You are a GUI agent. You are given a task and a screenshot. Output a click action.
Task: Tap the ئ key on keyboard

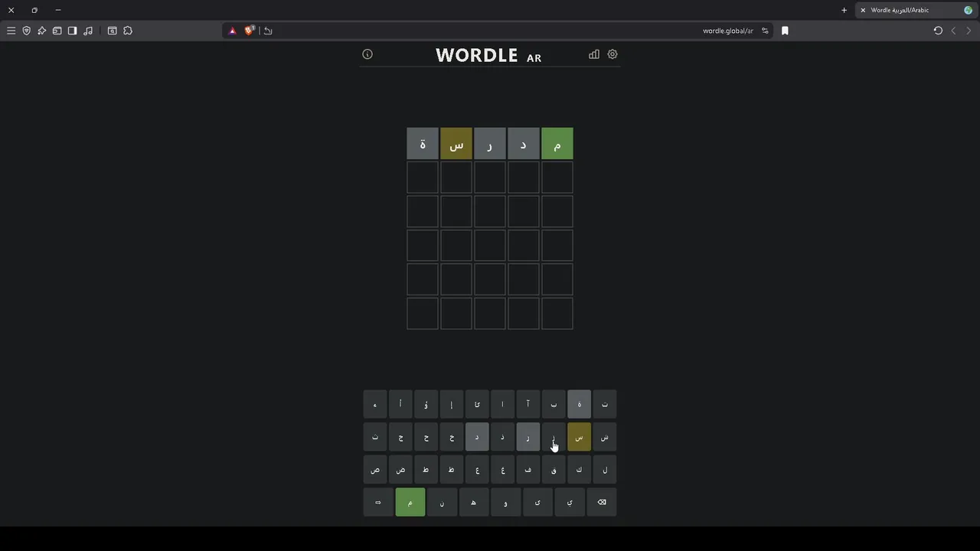click(x=477, y=404)
